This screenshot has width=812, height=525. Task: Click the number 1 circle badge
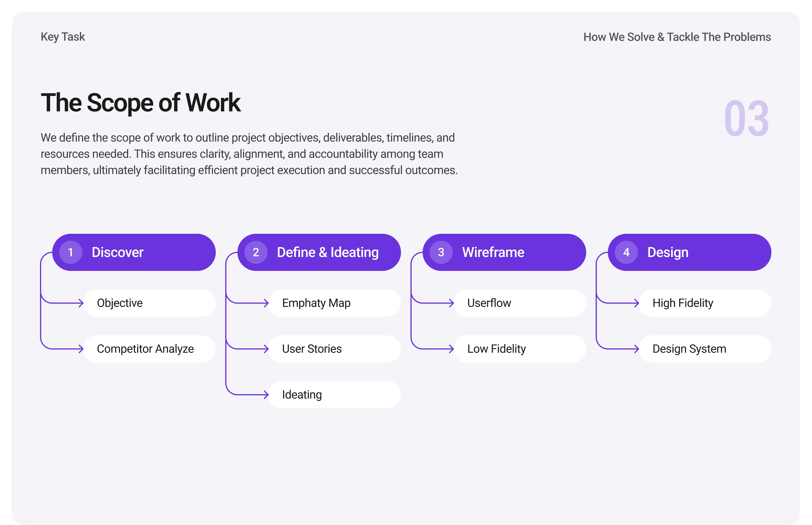point(71,252)
